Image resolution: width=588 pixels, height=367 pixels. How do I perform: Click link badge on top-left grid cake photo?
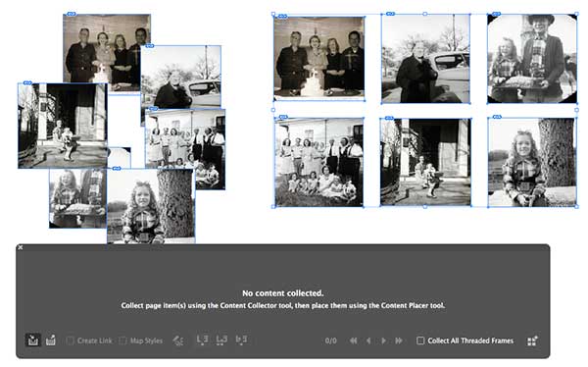click(x=283, y=16)
